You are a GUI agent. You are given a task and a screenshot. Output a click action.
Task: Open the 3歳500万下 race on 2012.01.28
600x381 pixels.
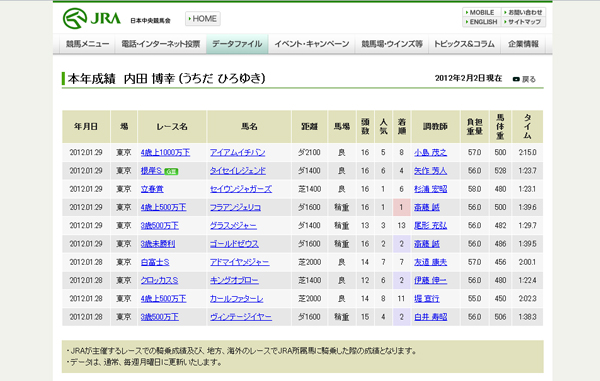coord(160,317)
